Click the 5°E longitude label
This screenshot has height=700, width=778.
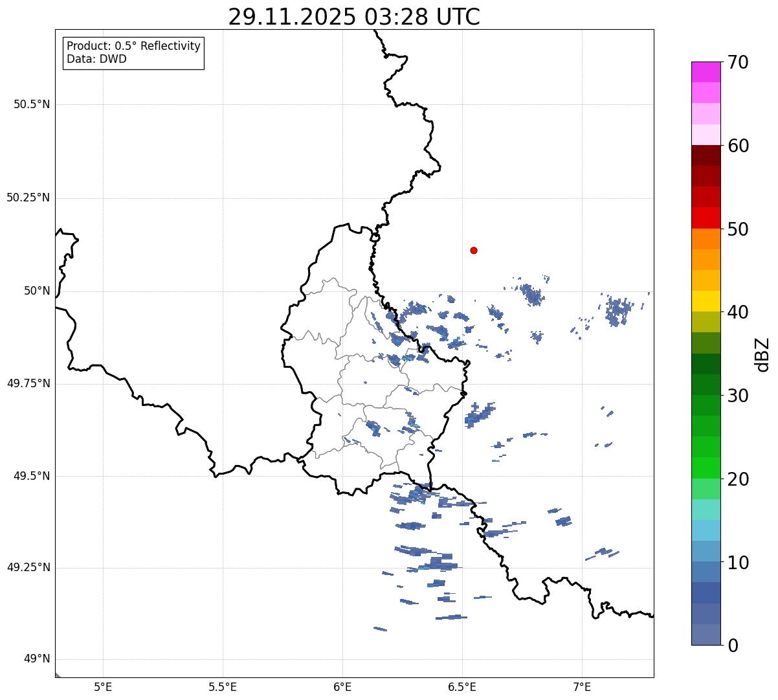tap(103, 687)
